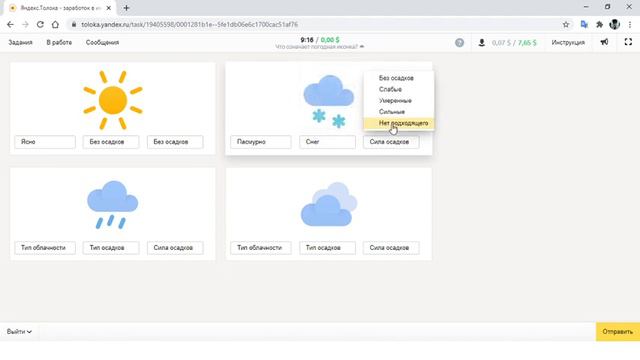
Task: Open the 'Ясно' dropdown on the sun card
Action: (45, 142)
